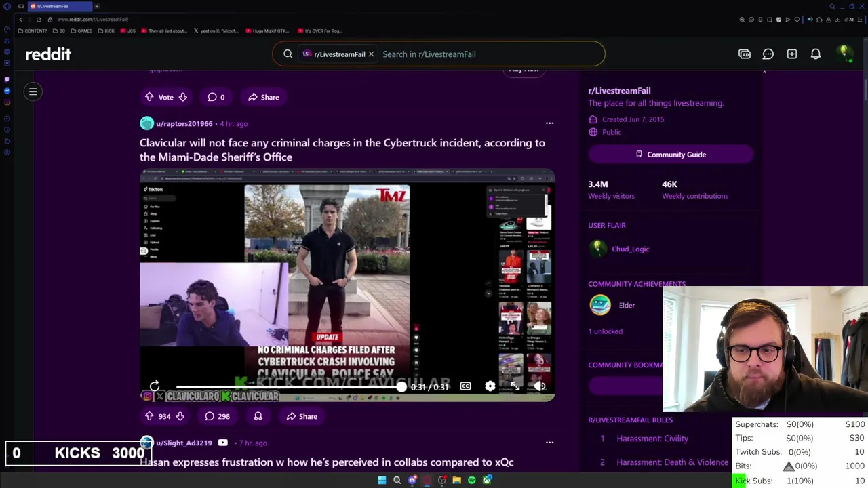Give an award to the Clavicular post
Screen dimensions: 868x488
(x=258, y=416)
